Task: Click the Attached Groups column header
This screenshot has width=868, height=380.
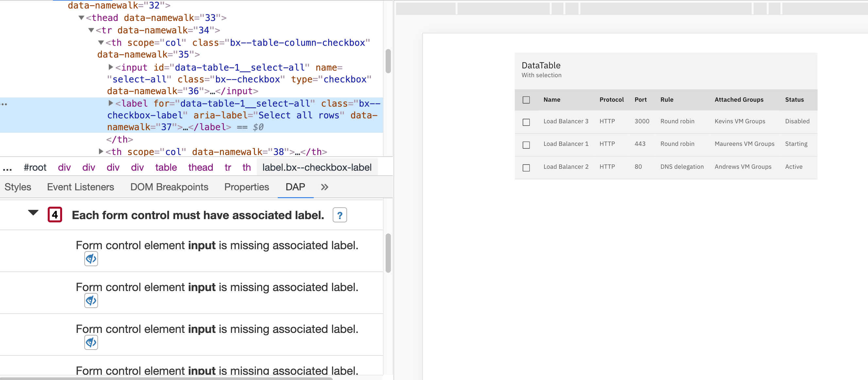Action: click(739, 100)
